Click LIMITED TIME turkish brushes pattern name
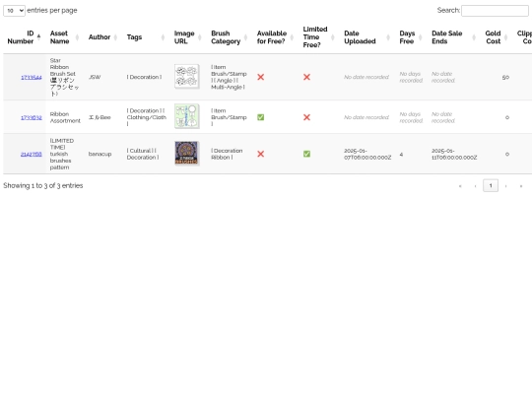This screenshot has height=399, width=532. (x=62, y=154)
